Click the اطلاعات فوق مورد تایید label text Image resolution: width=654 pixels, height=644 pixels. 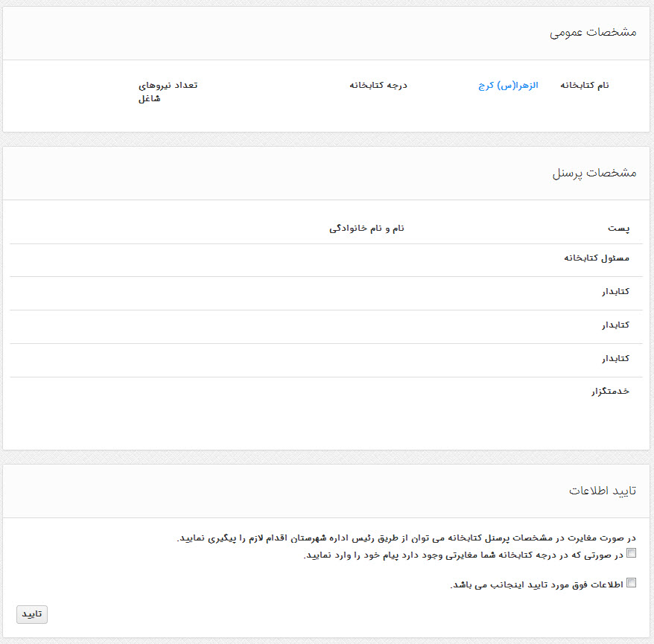coord(536,584)
